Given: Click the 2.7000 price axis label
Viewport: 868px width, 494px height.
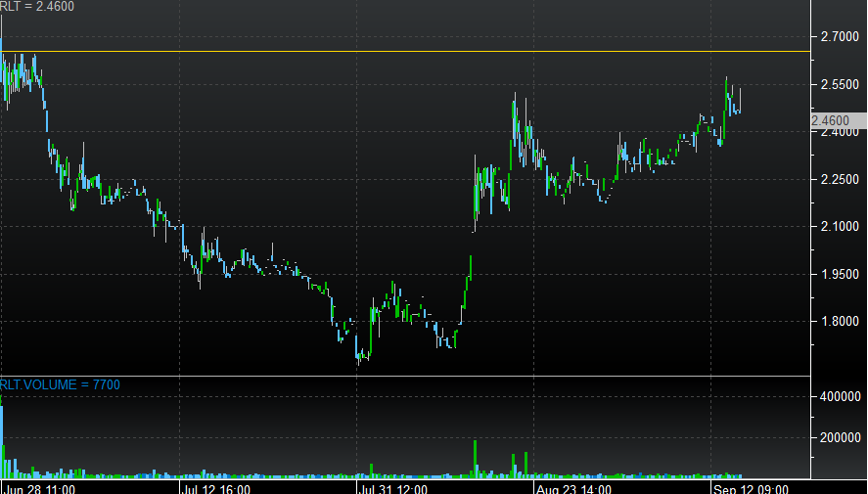Looking at the screenshot, I should point(841,37).
